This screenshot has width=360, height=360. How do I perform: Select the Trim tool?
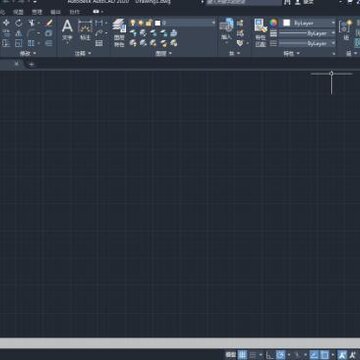click(32, 23)
